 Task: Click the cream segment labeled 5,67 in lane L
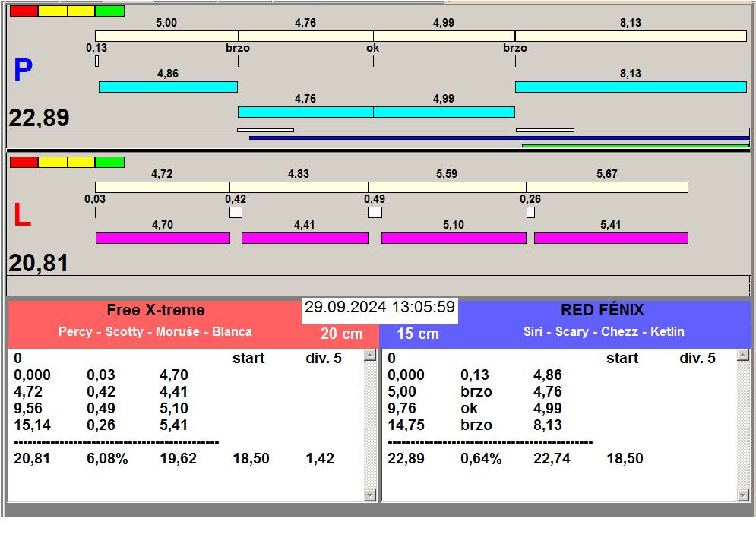click(x=607, y=187)
